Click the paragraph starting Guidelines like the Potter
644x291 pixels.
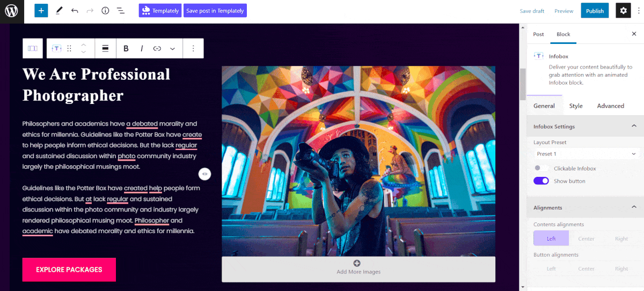point(112,210)
